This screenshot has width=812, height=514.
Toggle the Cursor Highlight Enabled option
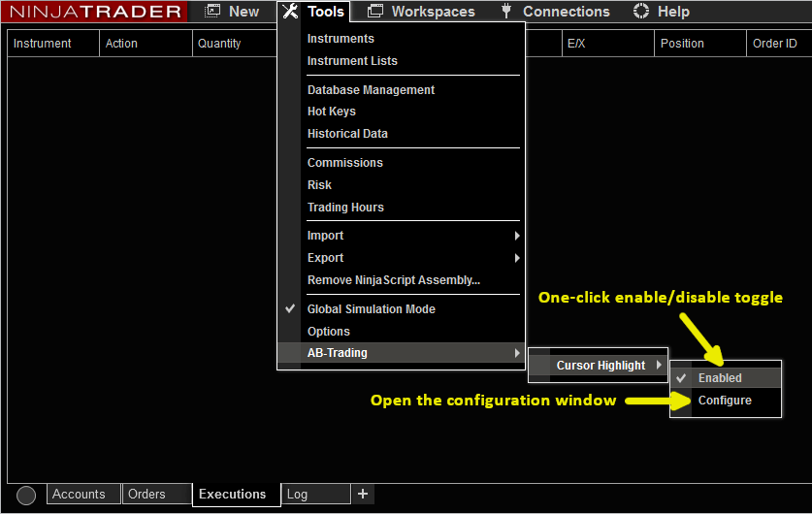tap(720, 378)
